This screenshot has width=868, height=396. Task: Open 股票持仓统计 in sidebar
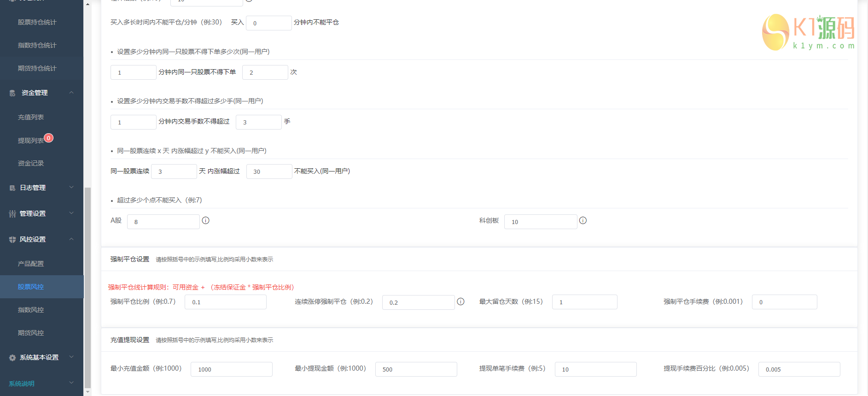pyautogui.click(x=37, y=22)
